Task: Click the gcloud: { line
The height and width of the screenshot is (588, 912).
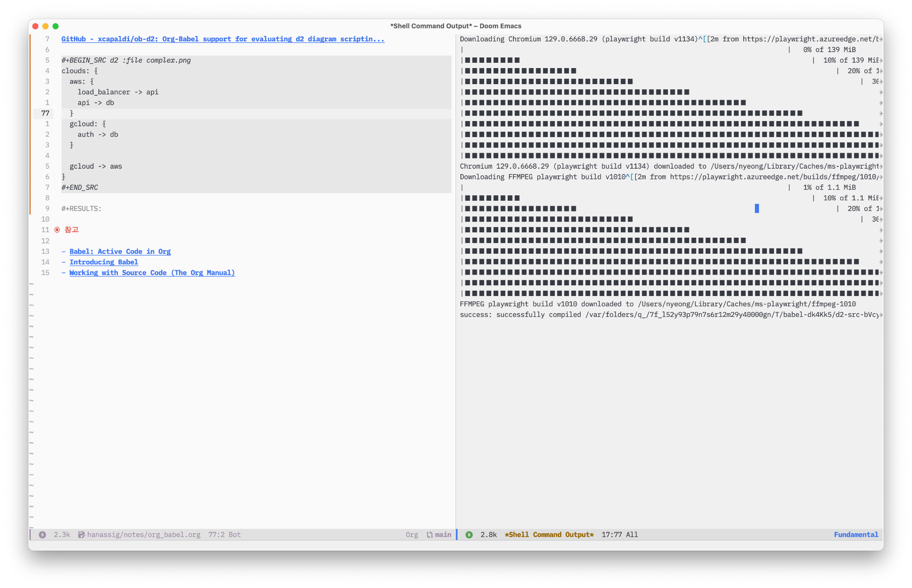Action: pos(88,124)
